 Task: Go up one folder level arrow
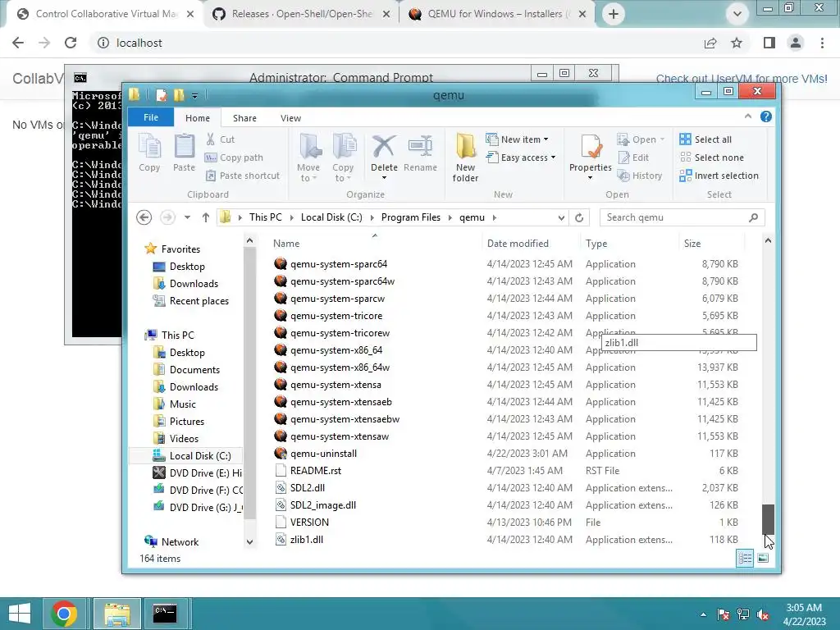pyautogui.click(x=206, y=217)
